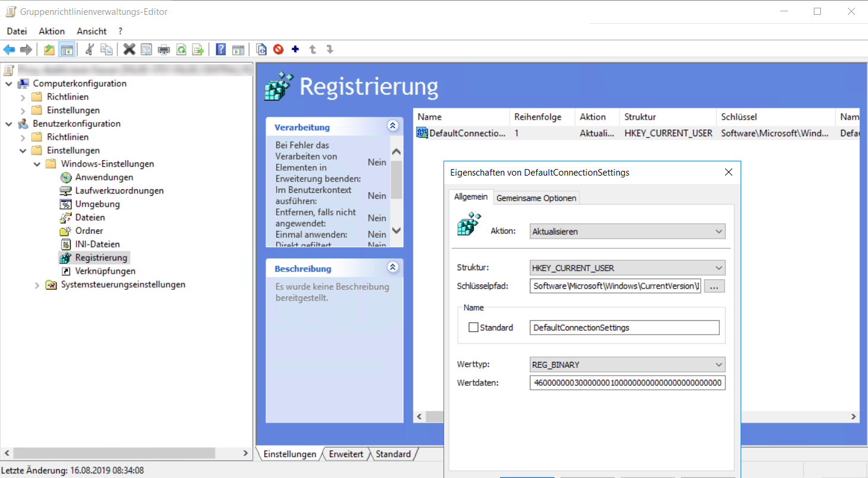Toggle the action pane toolbar icon
868x478 pixels.
click(x=238, y=49)
